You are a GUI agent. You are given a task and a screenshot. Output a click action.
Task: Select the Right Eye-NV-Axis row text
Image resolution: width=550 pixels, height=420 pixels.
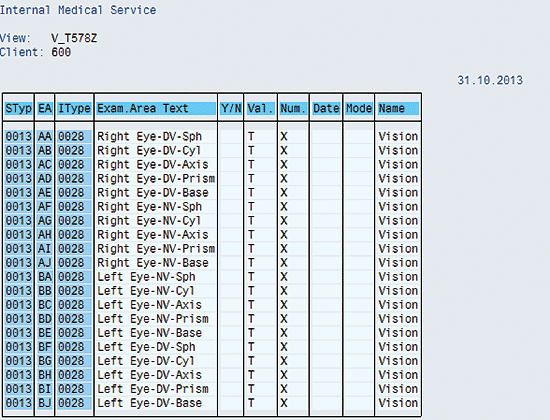point(153,235)
